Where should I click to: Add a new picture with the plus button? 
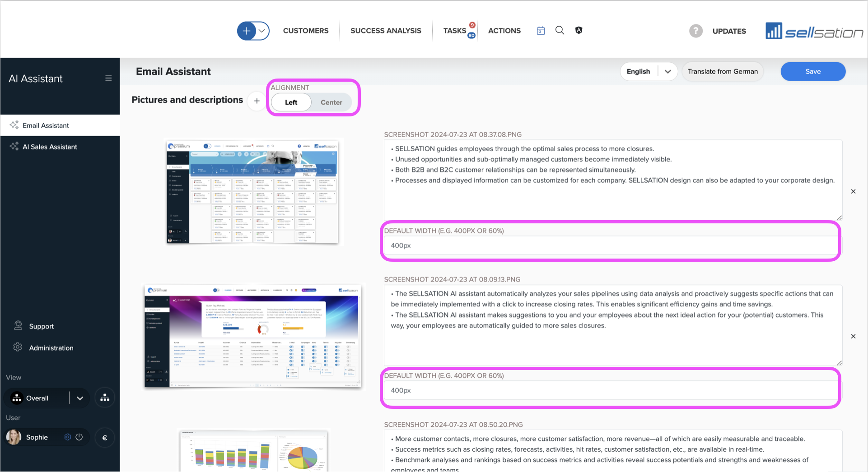[x=257, y=101]
